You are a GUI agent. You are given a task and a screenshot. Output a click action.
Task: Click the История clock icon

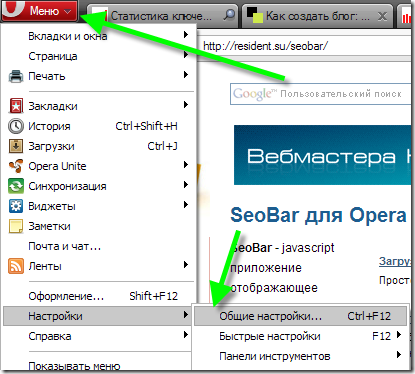point(16,126)
